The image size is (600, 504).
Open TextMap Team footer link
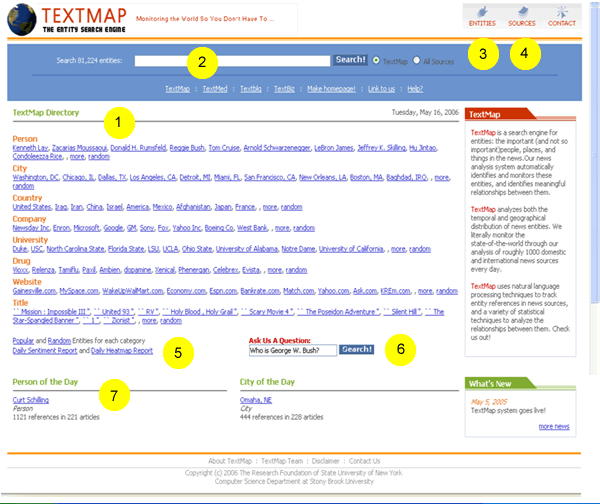click(x=282, y=461)
